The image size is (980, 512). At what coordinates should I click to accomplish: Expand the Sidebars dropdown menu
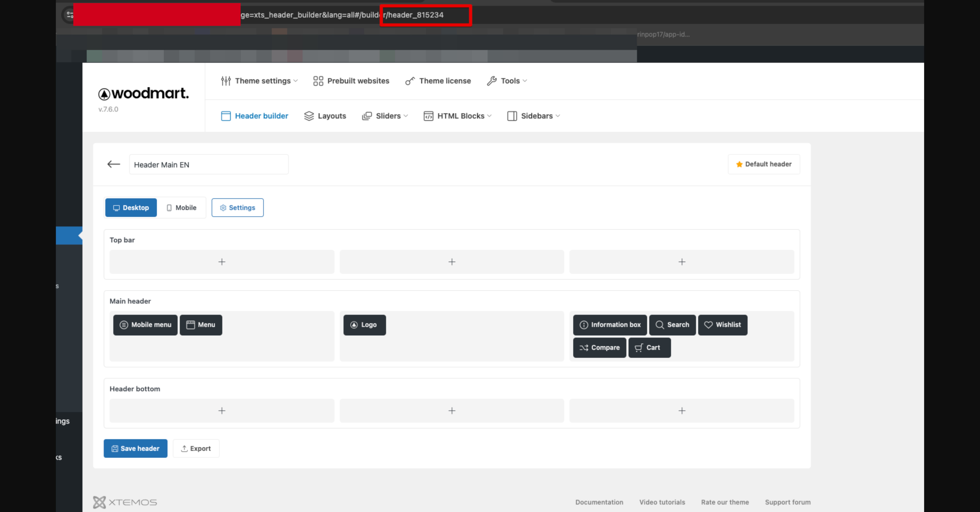click(534, 116)
